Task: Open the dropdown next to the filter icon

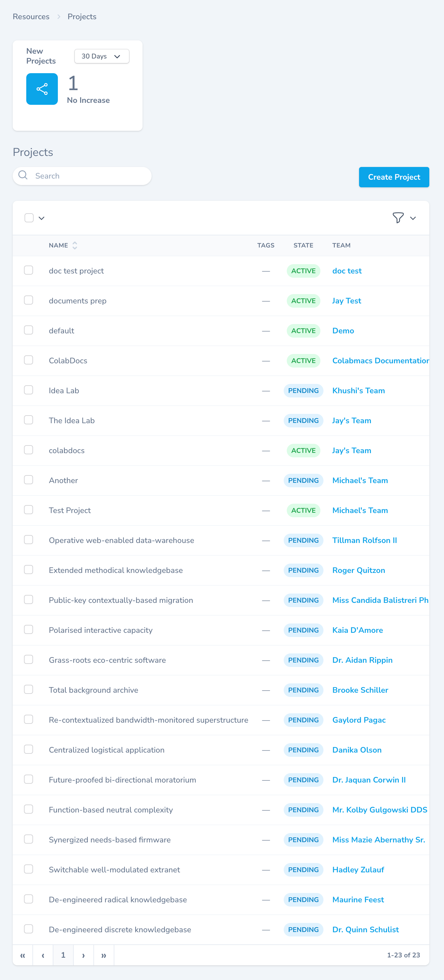Action: tap(413, 218)
